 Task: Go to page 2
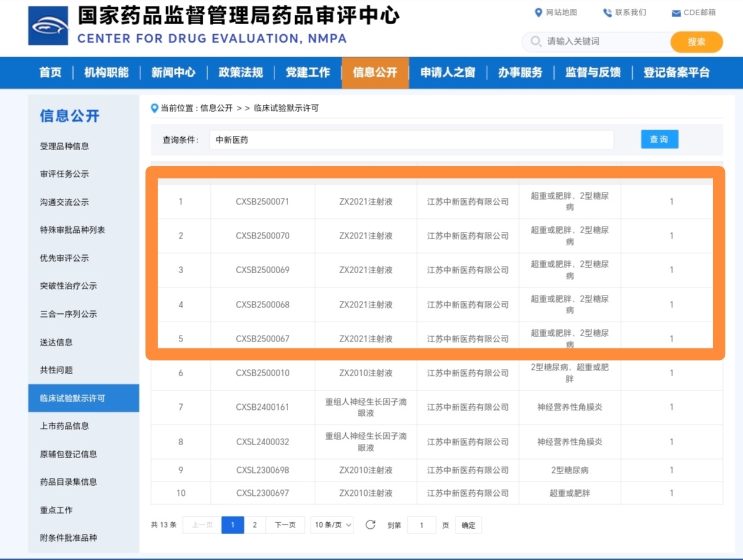click(x=255, y=525)
